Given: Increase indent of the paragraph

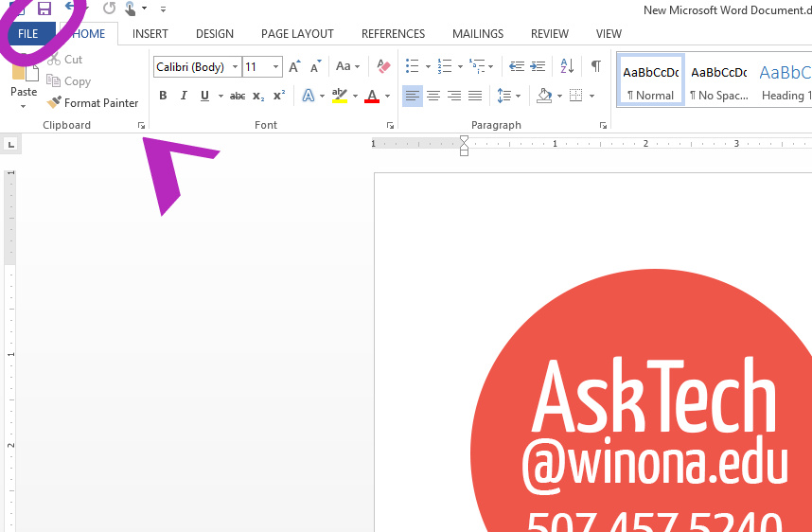Looking at the screenshot, I should coord(538,66).
